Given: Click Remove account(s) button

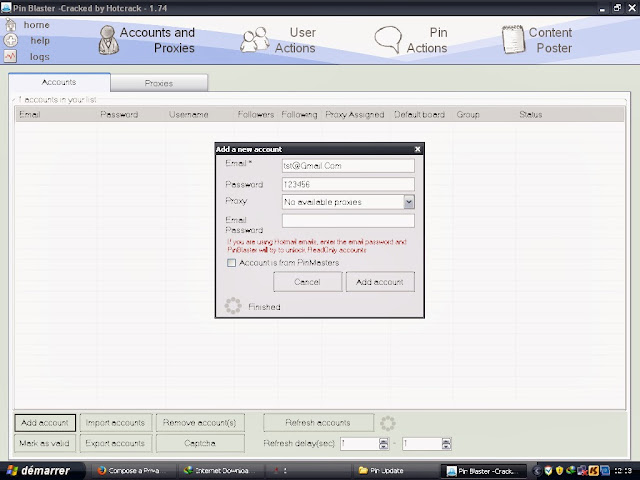Looking at the screenshot, I should [200, 423].
